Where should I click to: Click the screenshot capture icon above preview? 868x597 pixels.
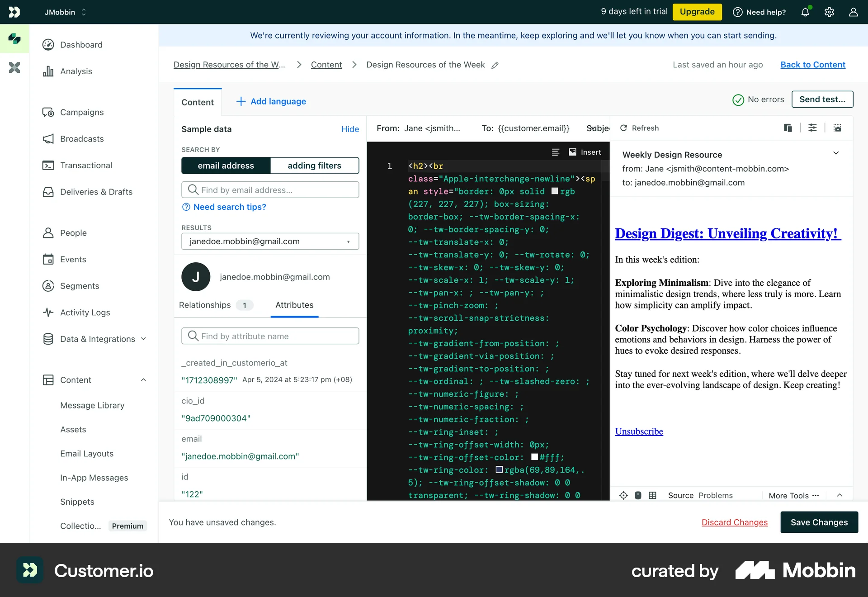838,128
